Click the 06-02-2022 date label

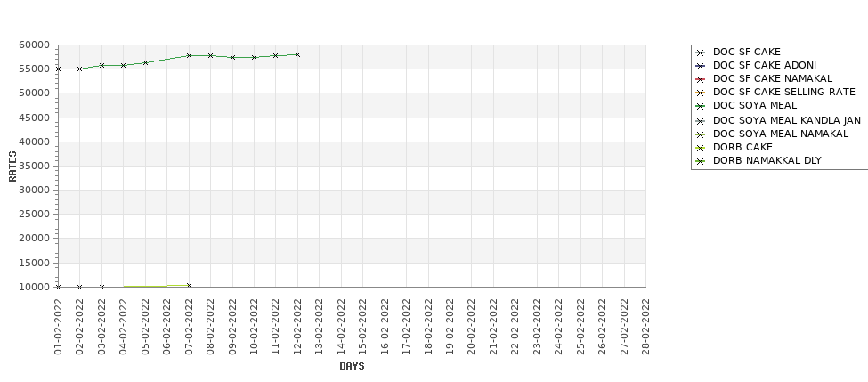point(167,327)
